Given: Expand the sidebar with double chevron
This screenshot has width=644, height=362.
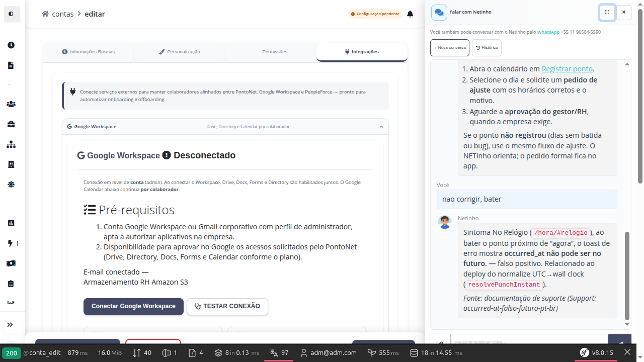Looking at the screenshot, I should click(10, 324).
